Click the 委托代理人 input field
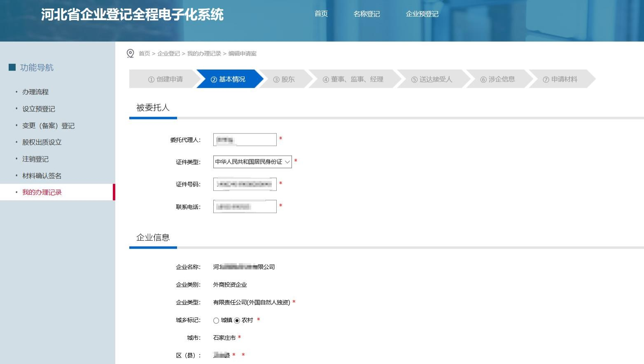The height and width of the screenshot is (364, 644). 245,140
